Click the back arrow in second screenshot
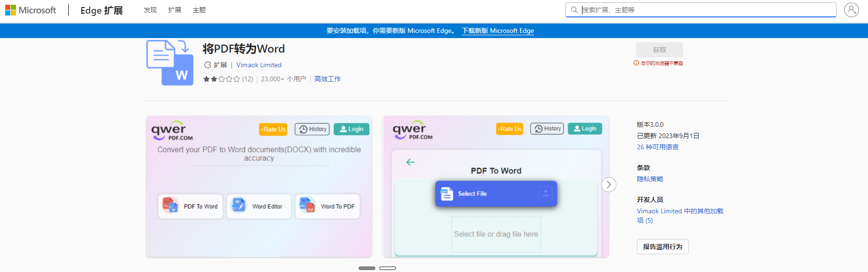Screen dimensions: 868x272 click(410, 162)
